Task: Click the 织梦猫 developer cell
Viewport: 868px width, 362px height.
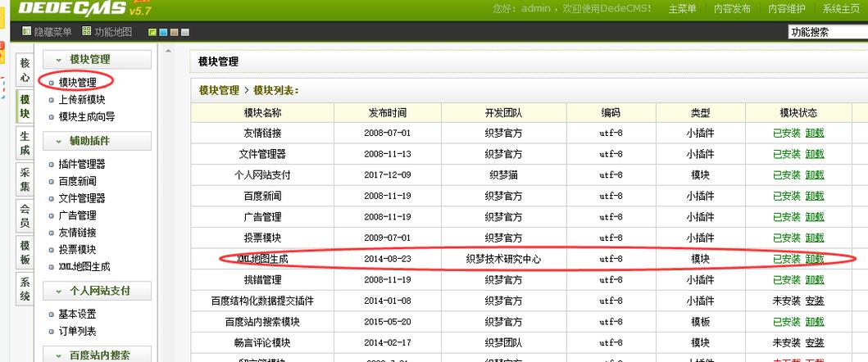Action: coord(504,175)
